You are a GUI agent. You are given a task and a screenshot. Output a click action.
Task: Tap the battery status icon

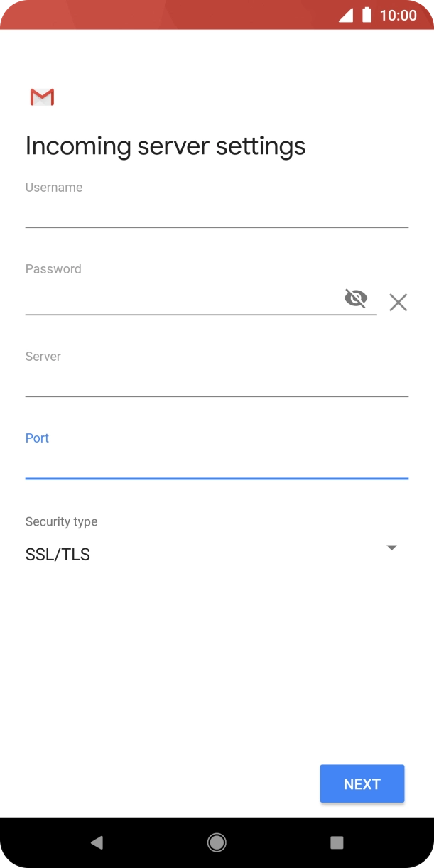tap(367, 15)
